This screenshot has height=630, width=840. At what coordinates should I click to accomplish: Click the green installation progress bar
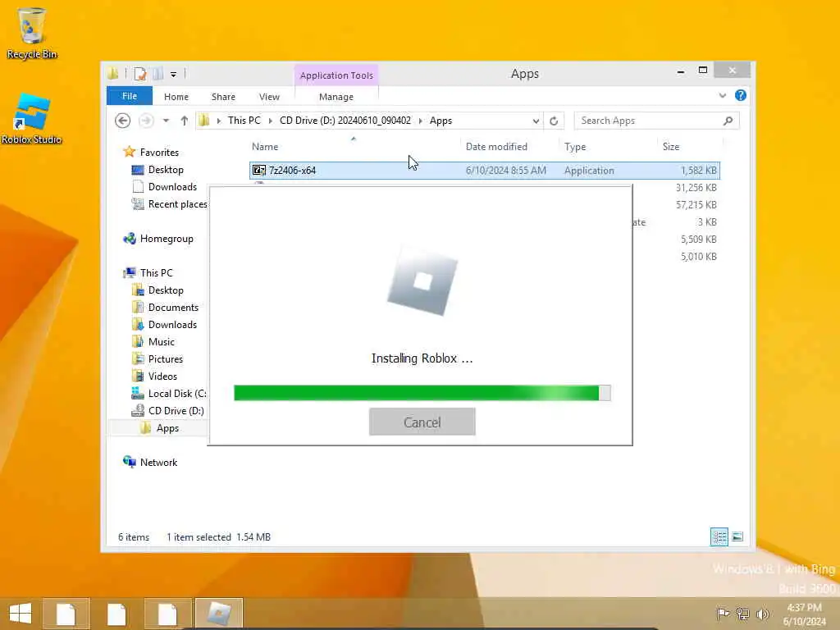(x=422, y=393)
